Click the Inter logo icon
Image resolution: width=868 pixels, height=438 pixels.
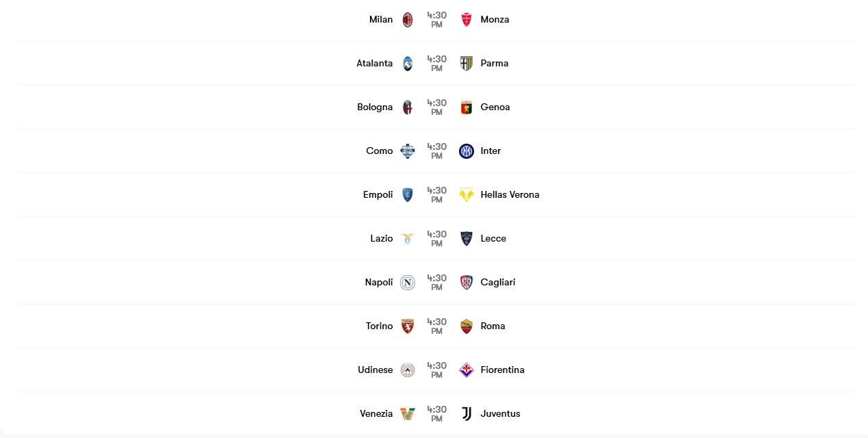[x=467, y=151]
